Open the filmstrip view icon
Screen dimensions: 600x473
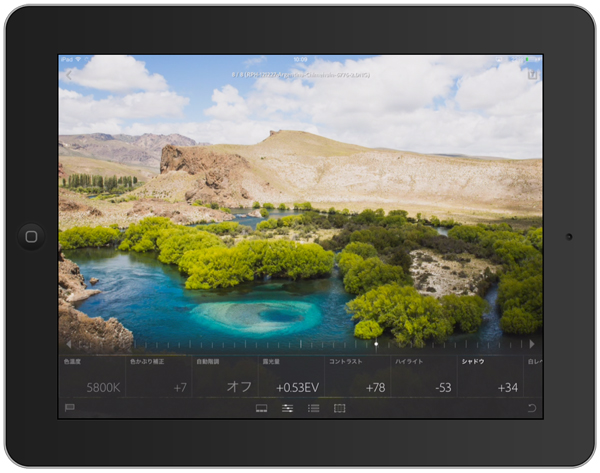point(261,408)
